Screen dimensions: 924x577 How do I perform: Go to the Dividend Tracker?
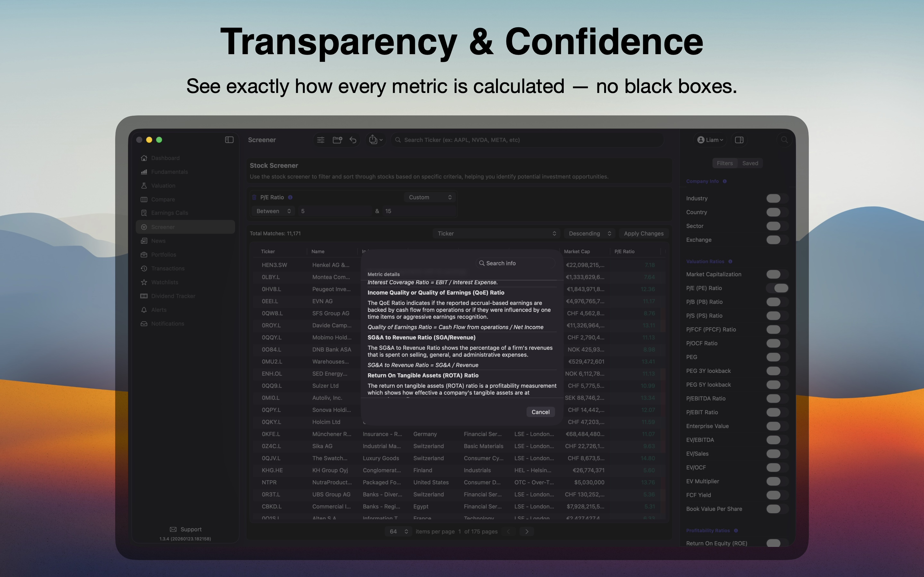point(173,296)
